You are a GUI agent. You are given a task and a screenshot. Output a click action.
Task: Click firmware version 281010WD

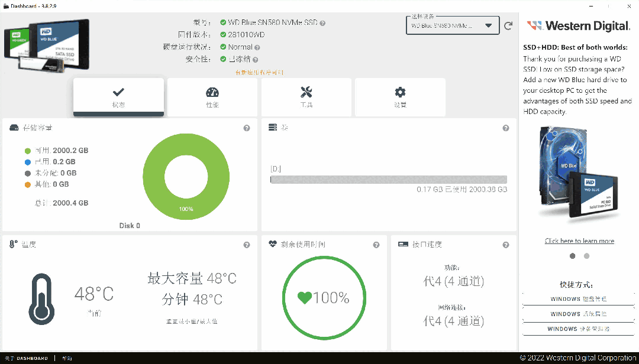(x=246, y=35)
